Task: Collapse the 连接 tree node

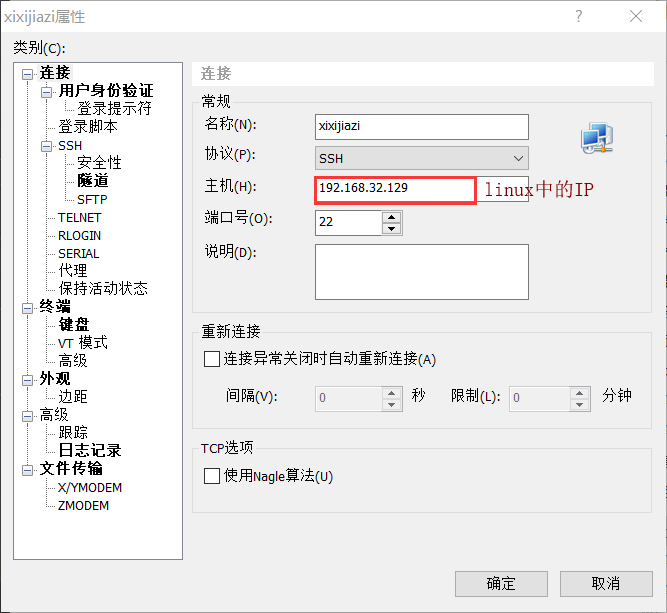Action: click(x=27, y=74)
